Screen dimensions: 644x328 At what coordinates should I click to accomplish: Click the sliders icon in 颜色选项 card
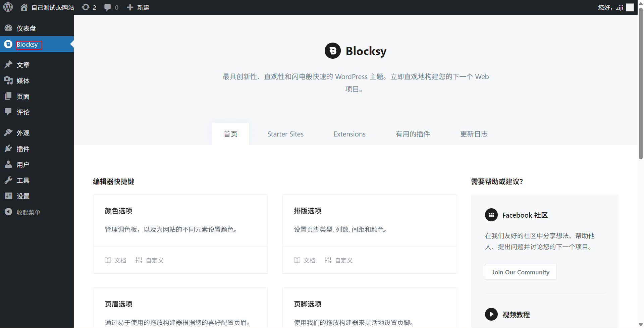[139, 260]
